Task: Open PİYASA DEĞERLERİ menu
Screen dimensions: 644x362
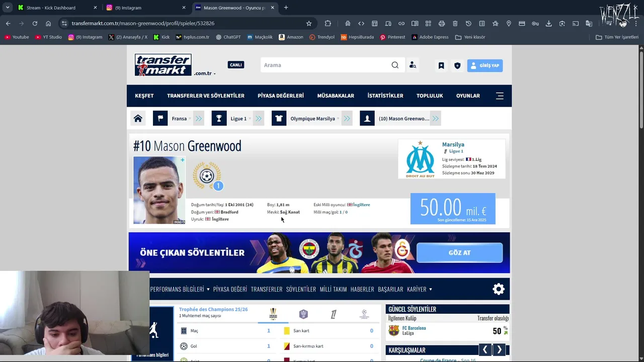Action: point(281,96)
